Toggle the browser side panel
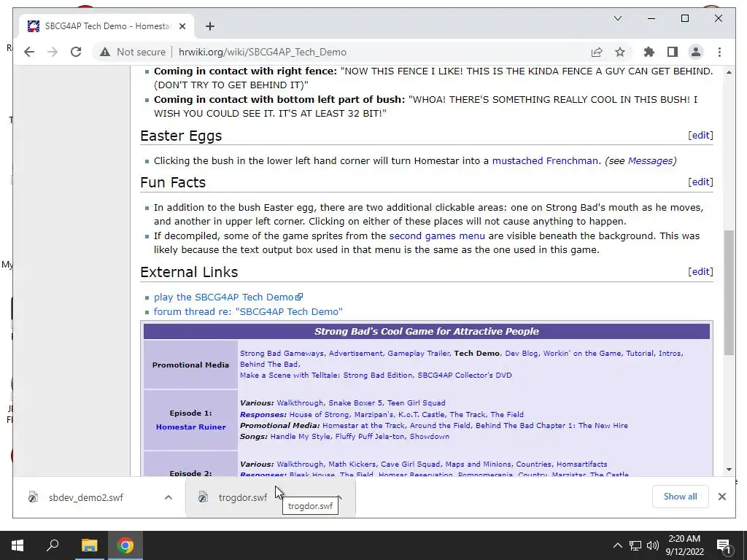 (672, 52)
